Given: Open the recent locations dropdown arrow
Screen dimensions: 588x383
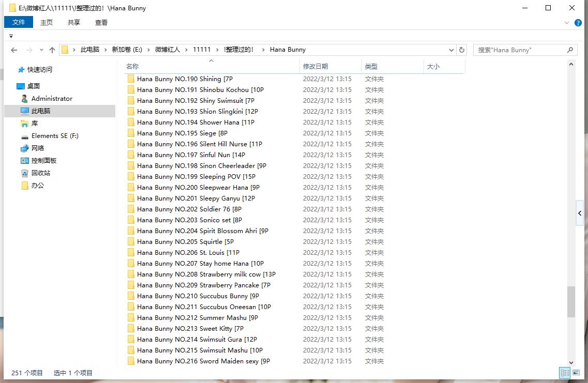Looking at the screenshot, I should 41,50.
